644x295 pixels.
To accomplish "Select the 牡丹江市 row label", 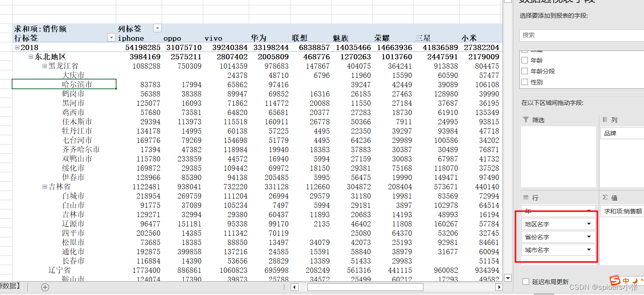I will coord(77,131).
